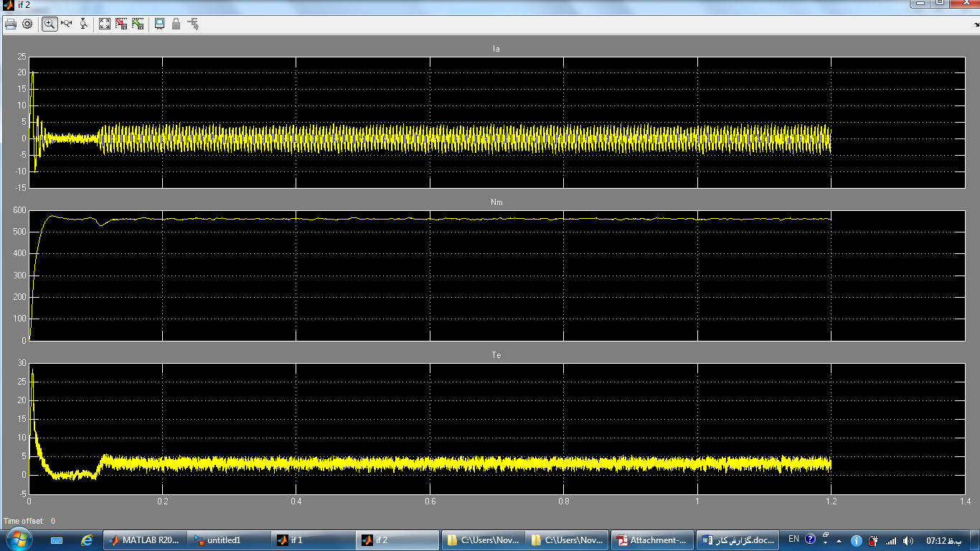Open the Windows Start menu
Screen dimensions: 980x551
click(17, 540)
